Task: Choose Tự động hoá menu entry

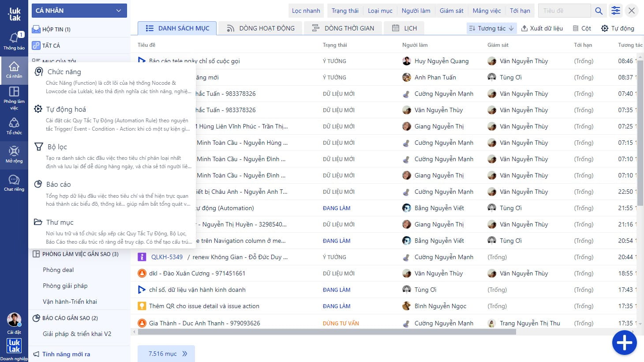Action: [66, 109]
